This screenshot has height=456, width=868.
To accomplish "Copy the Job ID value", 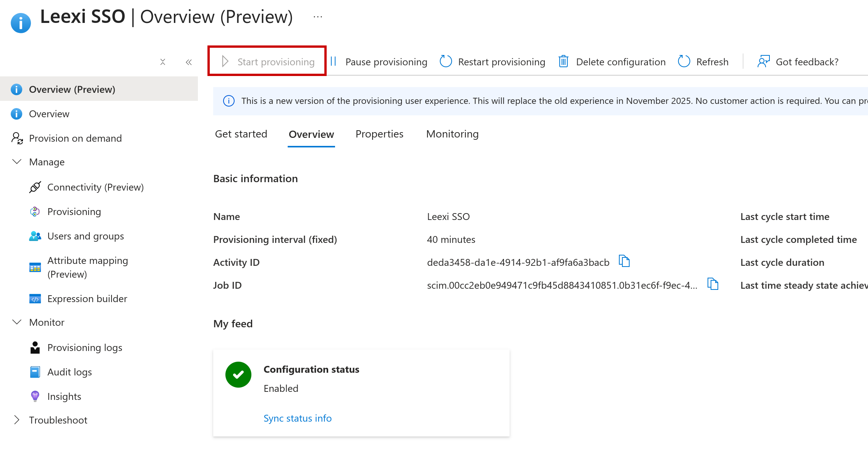I will [713, 285].
